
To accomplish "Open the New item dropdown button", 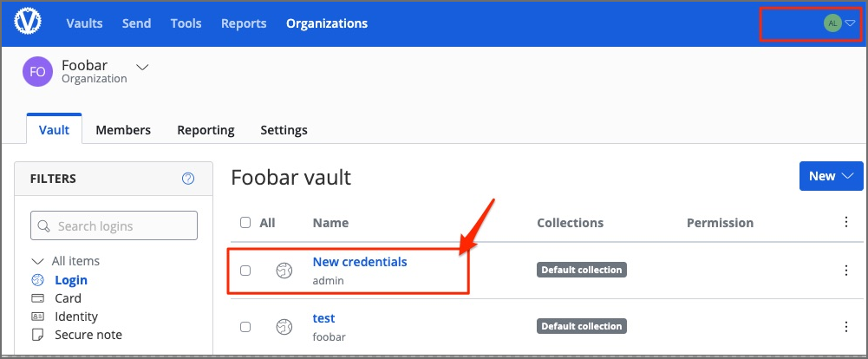I will (x=830, y=176).
